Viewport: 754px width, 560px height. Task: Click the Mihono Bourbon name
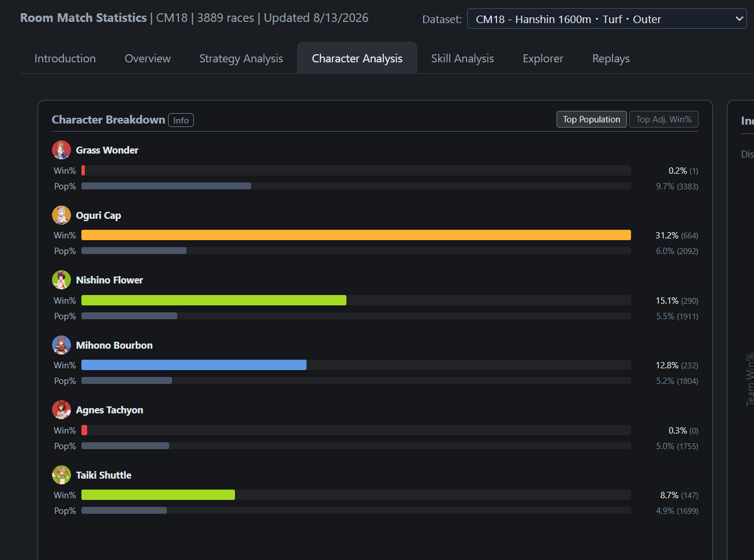pyautogui.click(x=114, y=345)
